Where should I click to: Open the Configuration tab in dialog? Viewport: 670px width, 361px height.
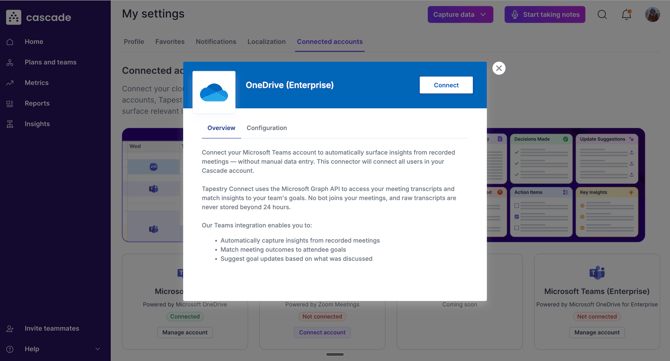point(267,128)
